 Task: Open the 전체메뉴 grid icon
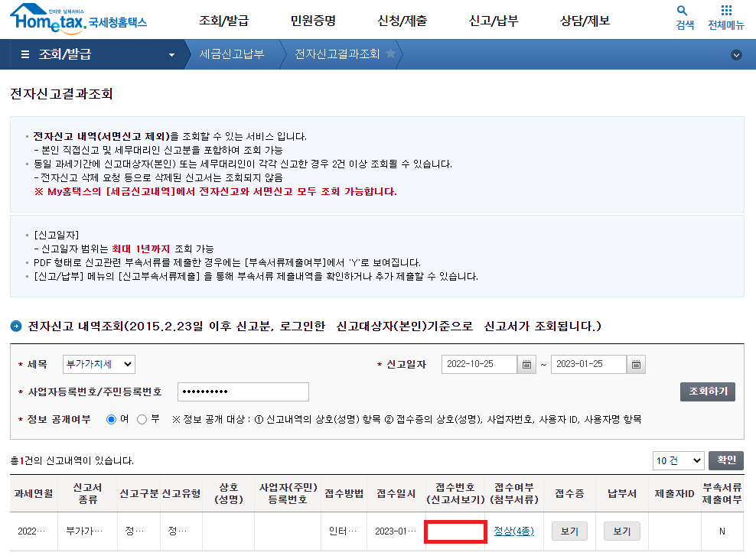(725, 18)
